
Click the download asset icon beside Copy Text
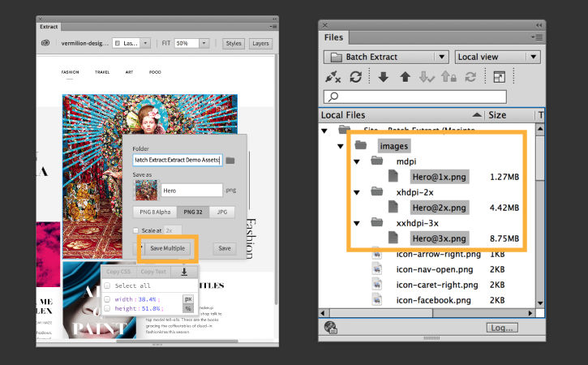click(184, 272)
